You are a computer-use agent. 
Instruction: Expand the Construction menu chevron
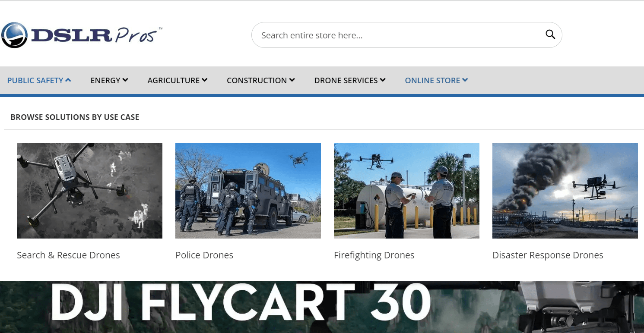click(x=292, y=80)
